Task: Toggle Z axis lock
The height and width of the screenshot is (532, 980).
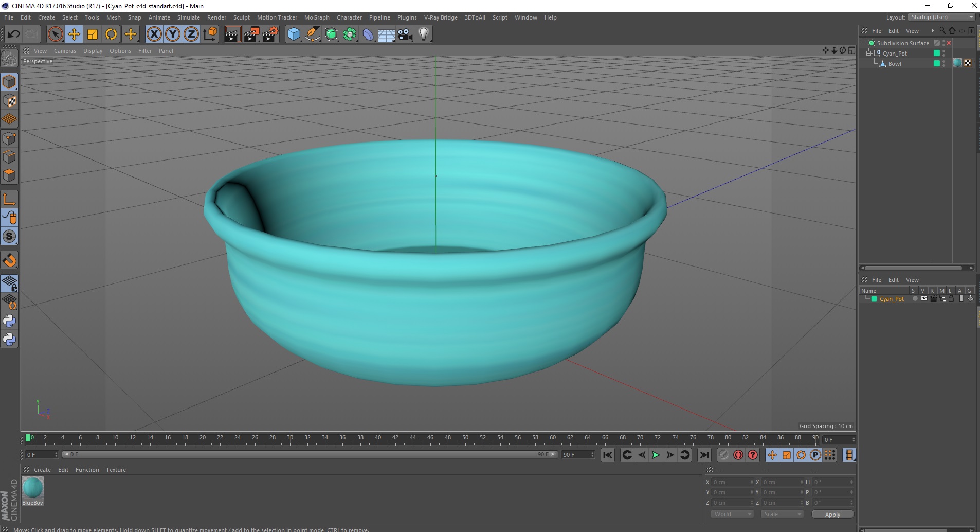Action: [x=191, y=34]
